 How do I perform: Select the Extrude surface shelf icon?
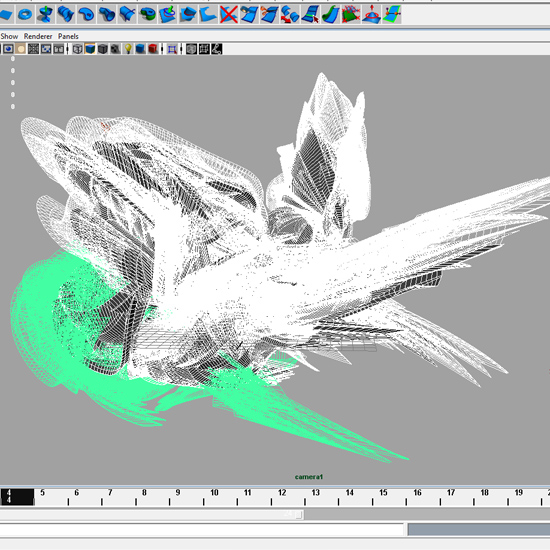(x=107, y=14)
